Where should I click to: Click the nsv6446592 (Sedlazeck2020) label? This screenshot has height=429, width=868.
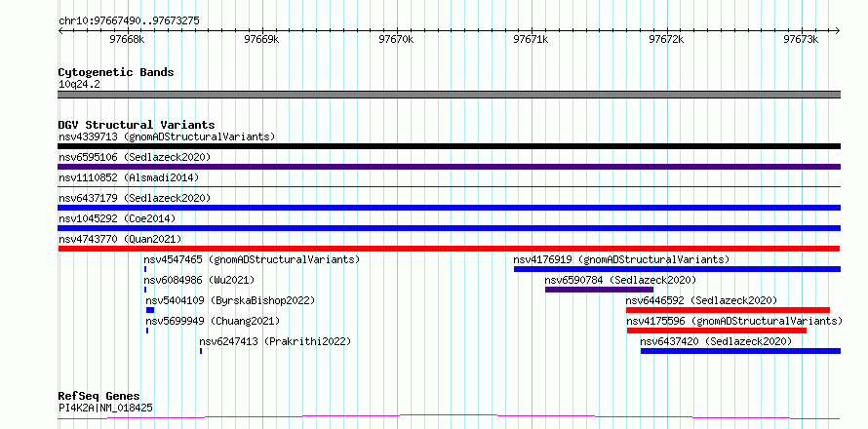(702, 300)
